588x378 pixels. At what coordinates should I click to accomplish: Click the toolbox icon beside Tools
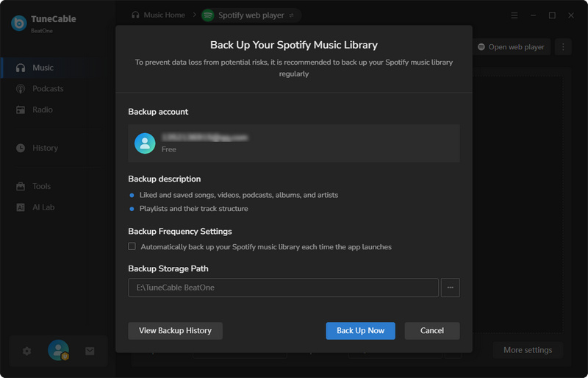coord(21,186)
